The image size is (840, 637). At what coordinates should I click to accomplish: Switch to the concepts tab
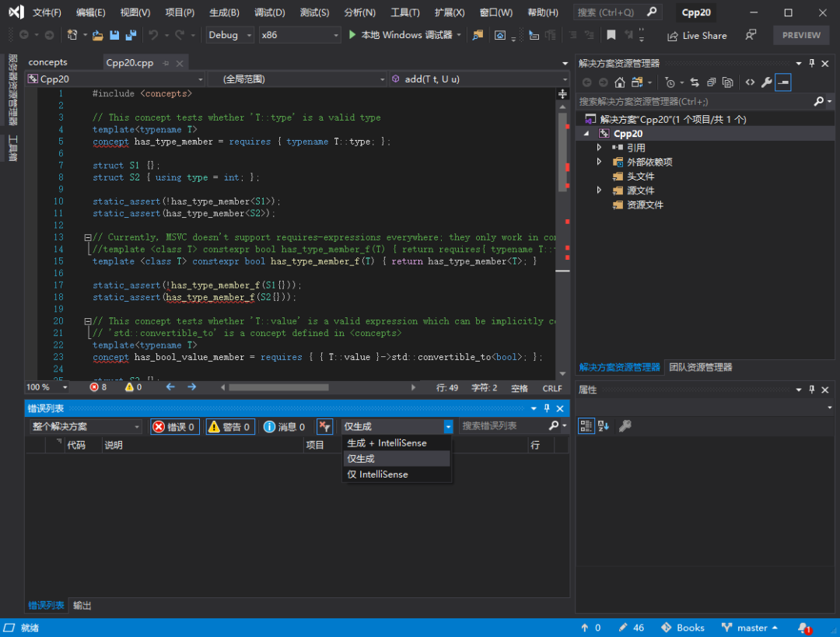click(48, 62)
